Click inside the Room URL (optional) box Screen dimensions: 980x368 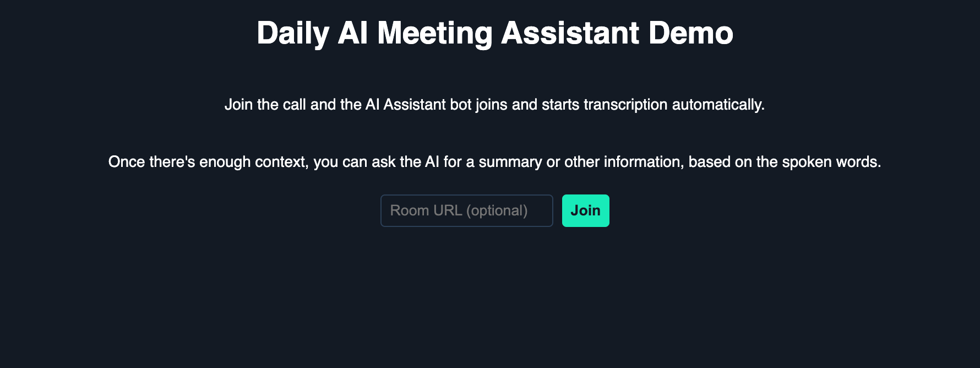point(466,210)
